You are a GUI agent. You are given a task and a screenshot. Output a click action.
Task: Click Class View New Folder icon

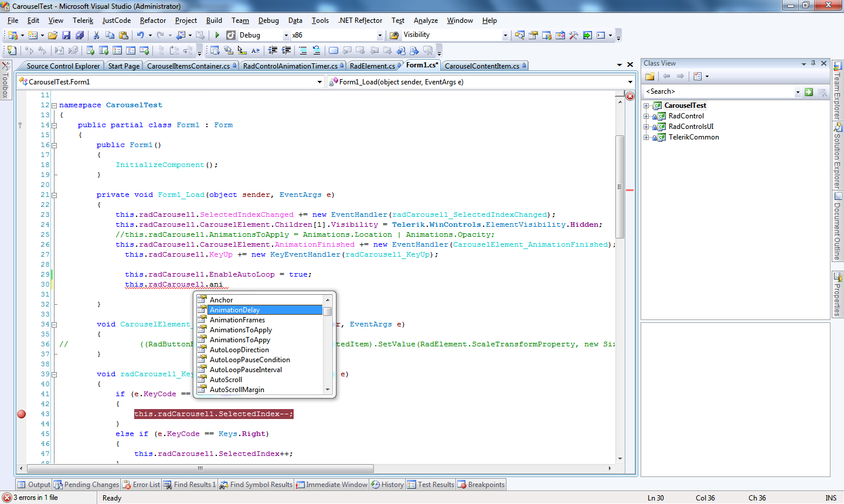pos(650,76)
